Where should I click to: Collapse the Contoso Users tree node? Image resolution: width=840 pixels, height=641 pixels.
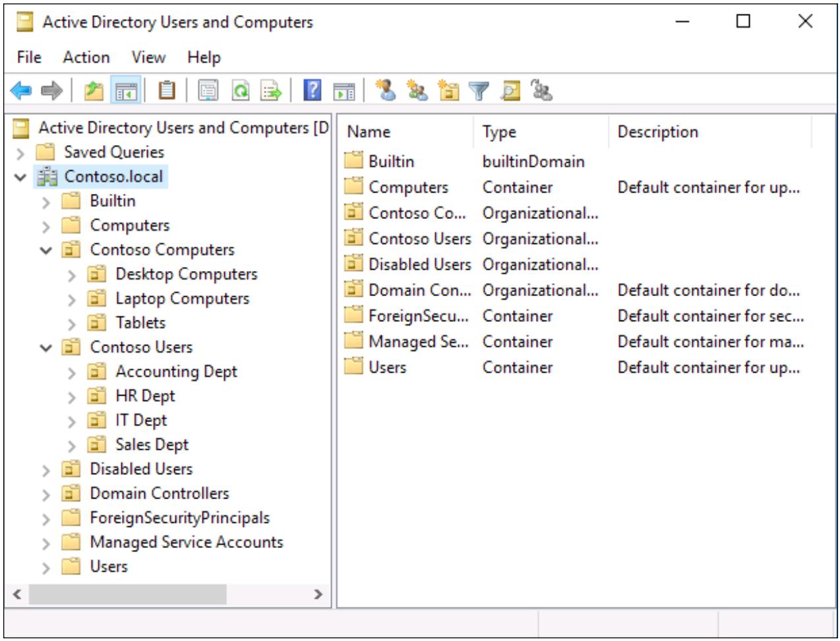(x=45, y=348)
